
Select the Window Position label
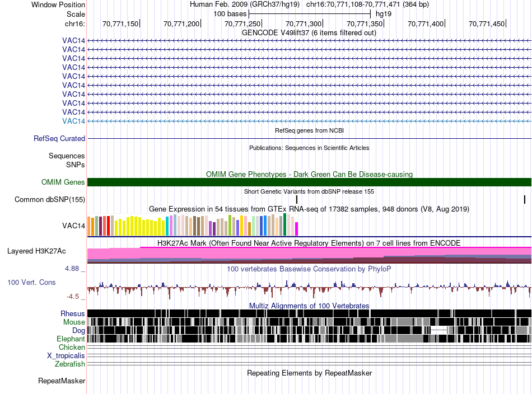(x=58, y=4)
